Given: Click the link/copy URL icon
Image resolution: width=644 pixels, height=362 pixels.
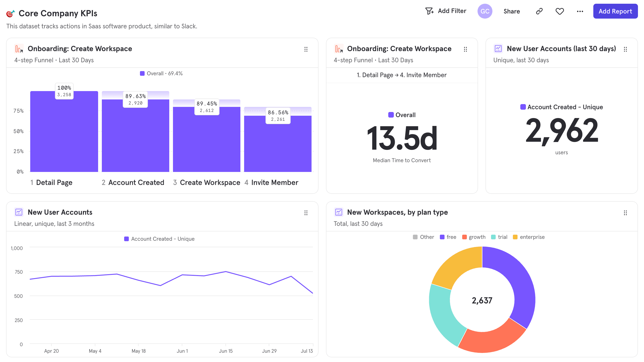Looking at the screenshot, I should [539, 11].
